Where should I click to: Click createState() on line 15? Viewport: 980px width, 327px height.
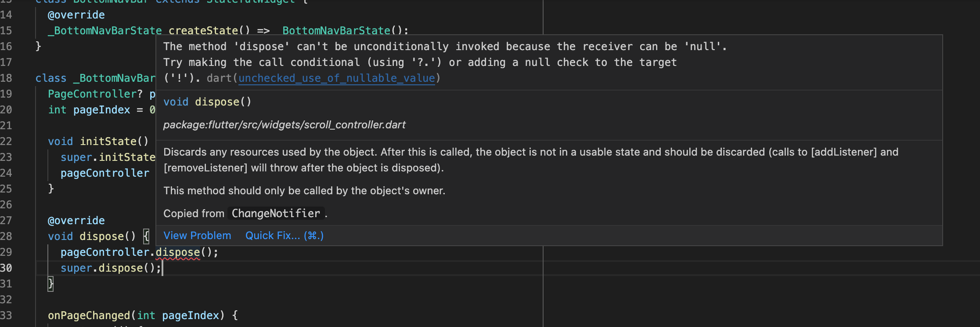pyautogui.click(x=209, y=31)
